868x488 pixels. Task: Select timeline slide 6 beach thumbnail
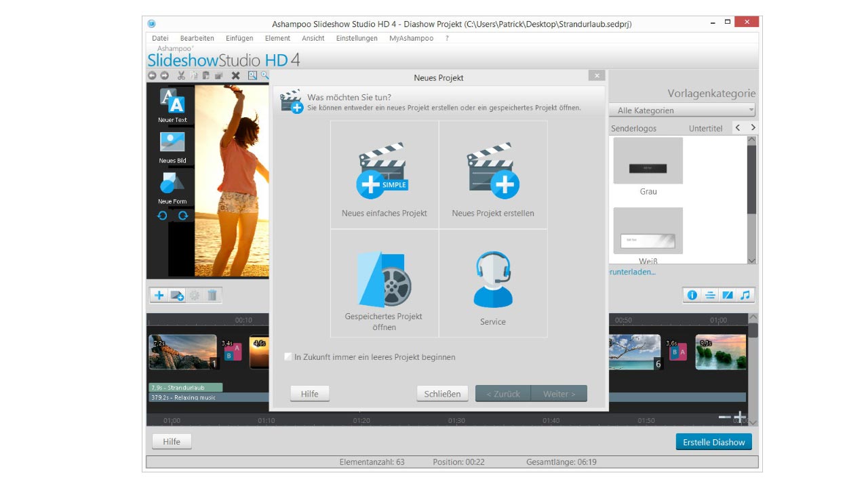pyautogui.click(x=635, y=352)
